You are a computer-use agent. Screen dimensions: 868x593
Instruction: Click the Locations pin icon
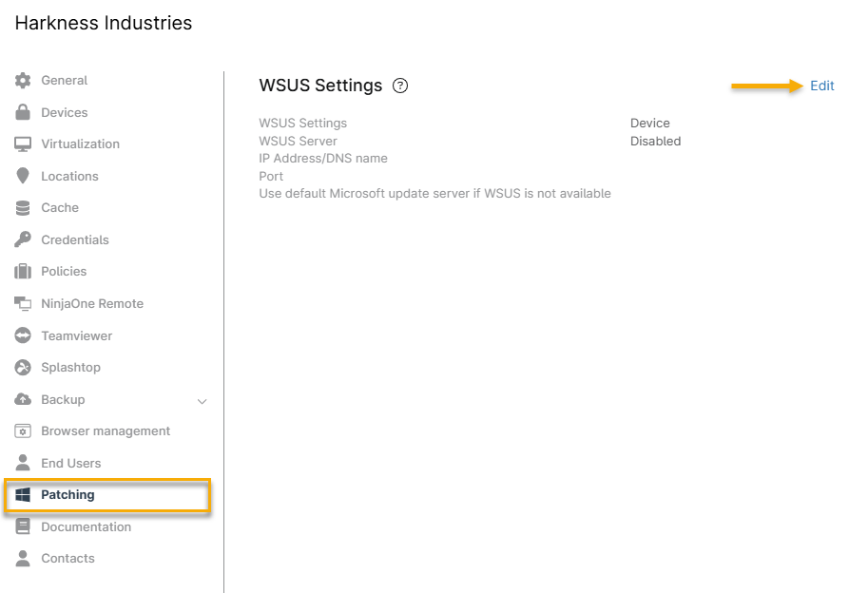click(x=23, y=176)
